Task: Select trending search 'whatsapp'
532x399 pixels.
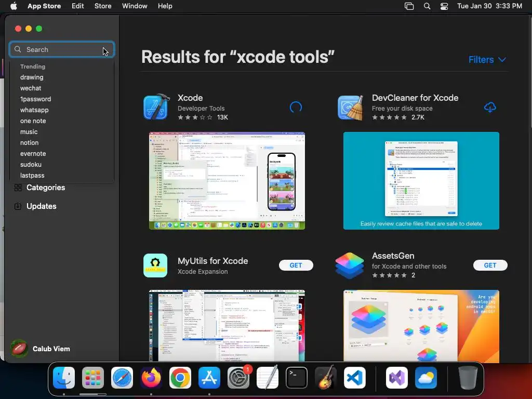Action: 34,110
